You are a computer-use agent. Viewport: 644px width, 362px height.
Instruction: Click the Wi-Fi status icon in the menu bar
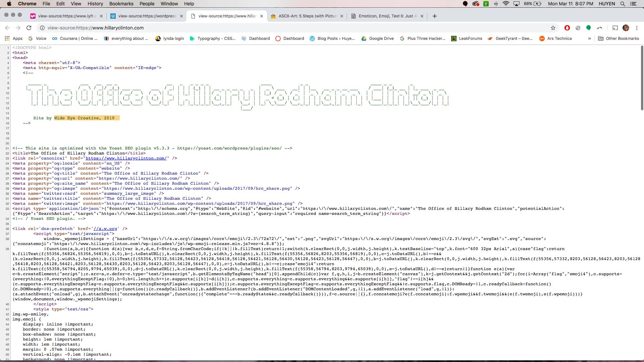click(506, 4)
